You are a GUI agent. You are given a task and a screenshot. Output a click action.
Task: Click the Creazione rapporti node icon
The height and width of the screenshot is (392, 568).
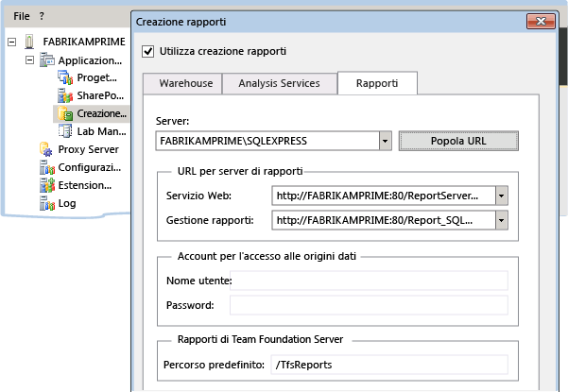pos(65,113)
